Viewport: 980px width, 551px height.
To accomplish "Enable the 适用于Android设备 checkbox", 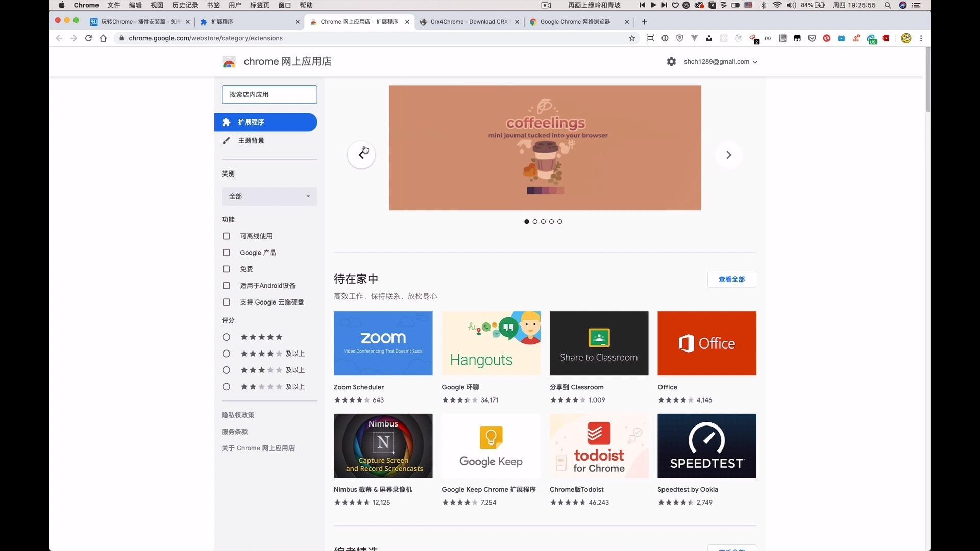I will click(226, 286).
